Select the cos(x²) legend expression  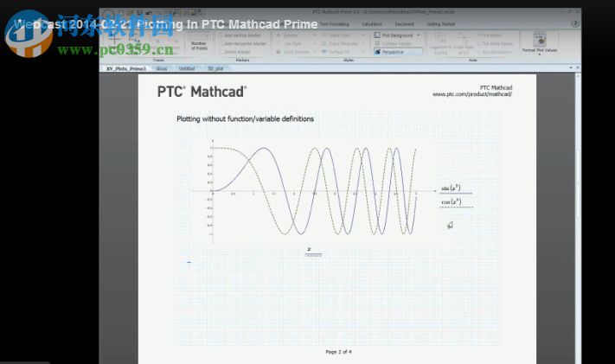pyautogui.click(x=451, y=202)
